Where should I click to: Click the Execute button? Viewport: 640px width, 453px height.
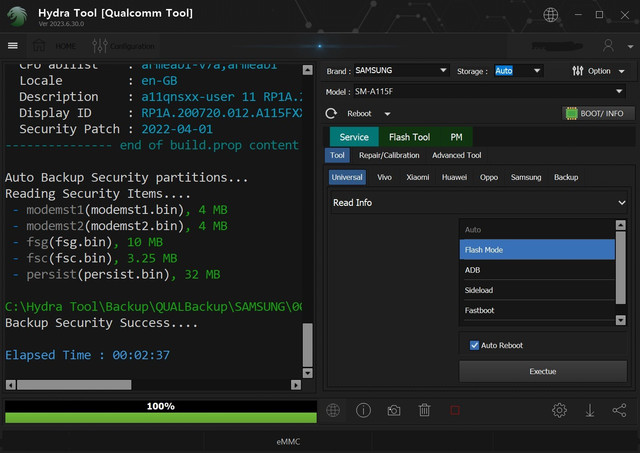(543, 371)
